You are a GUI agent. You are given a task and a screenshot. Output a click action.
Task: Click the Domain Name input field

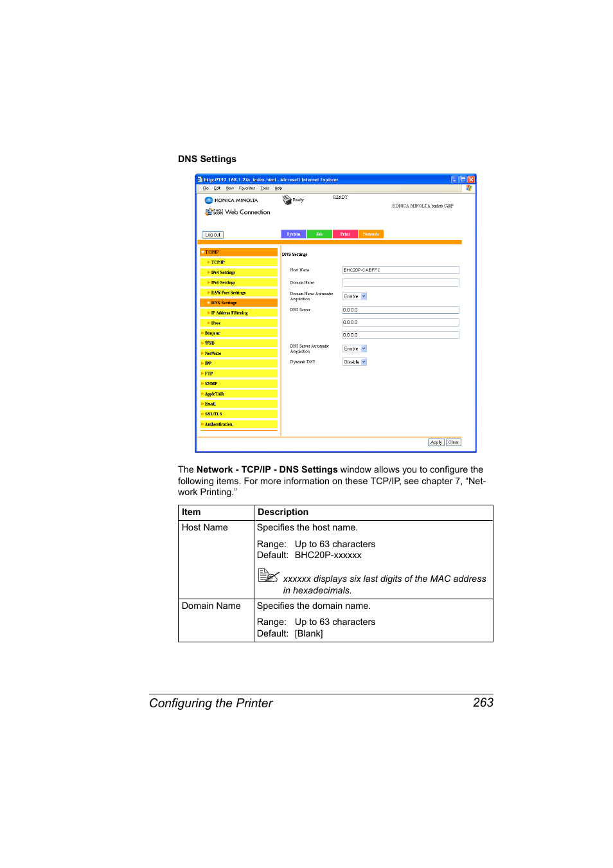(x=401, y=283)
